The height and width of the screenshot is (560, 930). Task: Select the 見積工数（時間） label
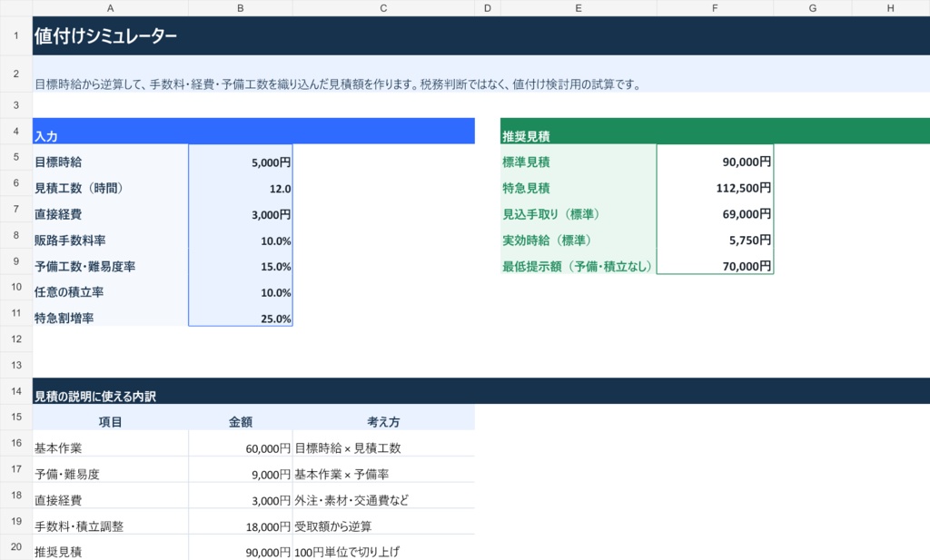[110, 183]
